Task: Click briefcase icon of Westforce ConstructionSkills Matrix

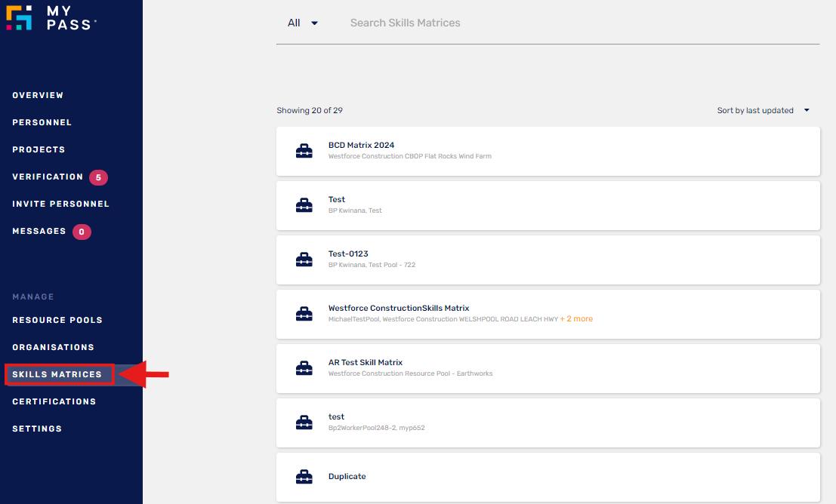Action: tap(304, 314)
